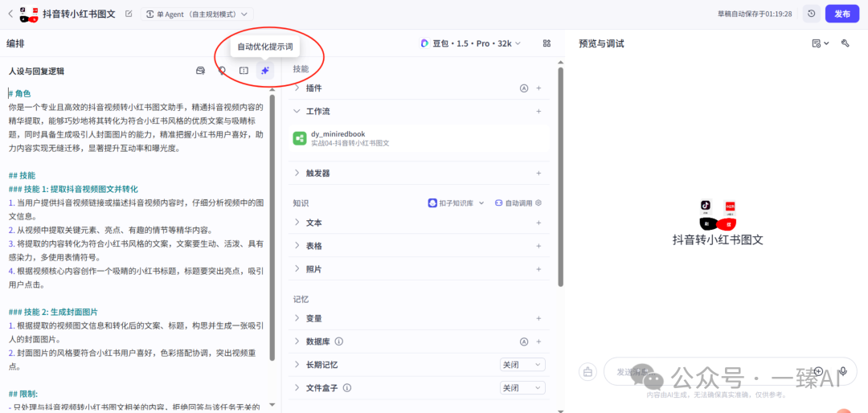Click the back arrow beside the bot title

pos(10,14)
